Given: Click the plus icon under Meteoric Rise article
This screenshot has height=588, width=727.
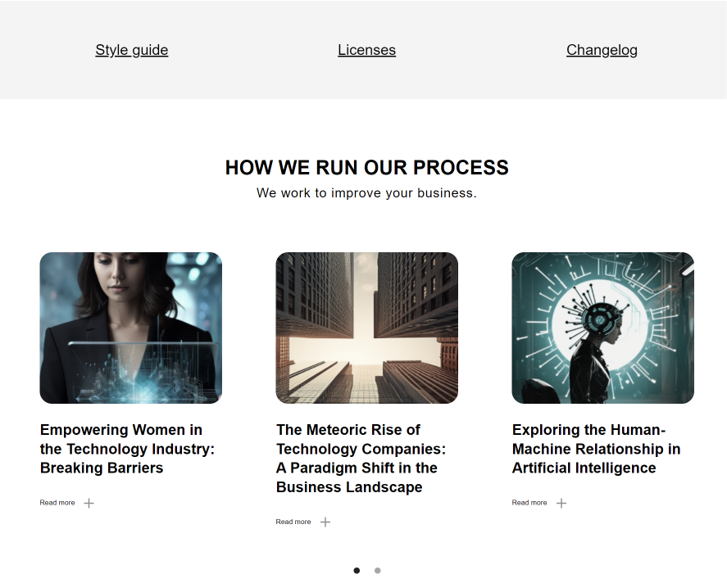Looking at the screenshot, I should (x=325, y=522).
